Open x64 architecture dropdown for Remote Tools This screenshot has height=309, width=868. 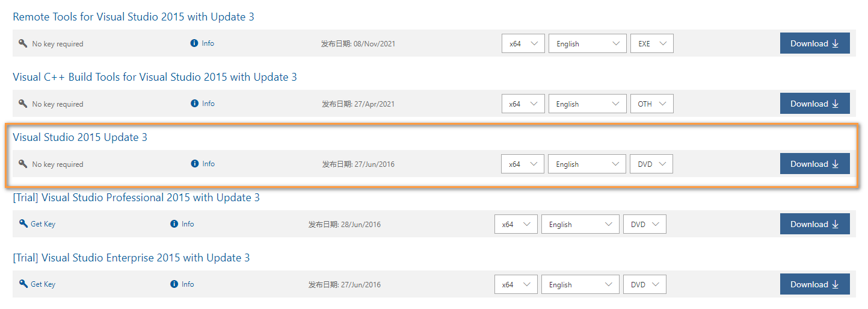[523, 43]
